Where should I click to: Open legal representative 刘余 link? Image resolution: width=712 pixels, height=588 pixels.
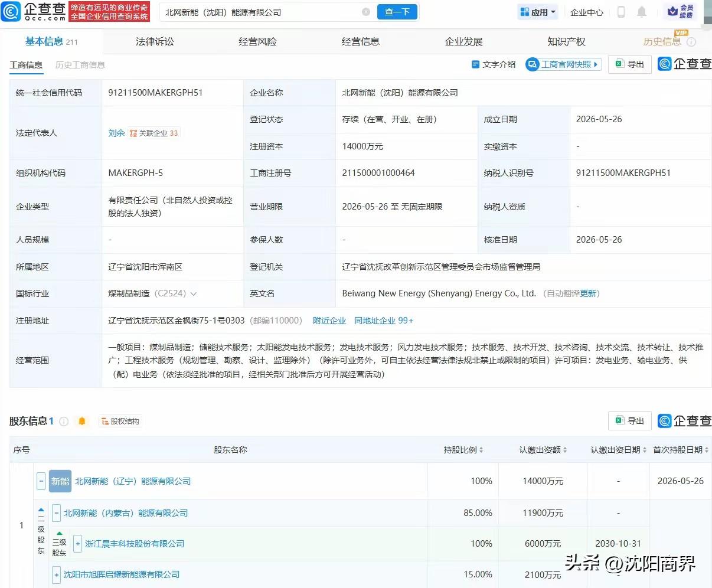point(116,133)
